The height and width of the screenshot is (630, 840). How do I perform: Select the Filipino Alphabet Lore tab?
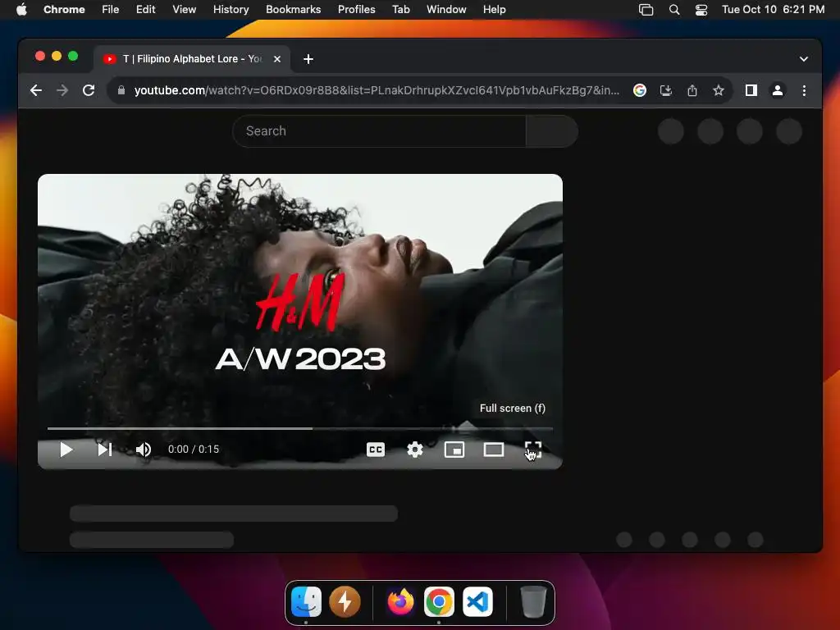192,59
